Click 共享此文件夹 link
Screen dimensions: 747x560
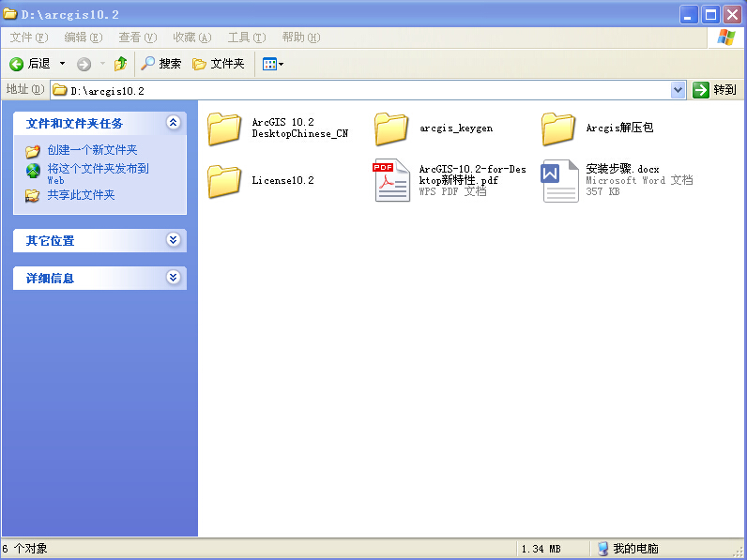pyautogui.click(x=81, y=195)
